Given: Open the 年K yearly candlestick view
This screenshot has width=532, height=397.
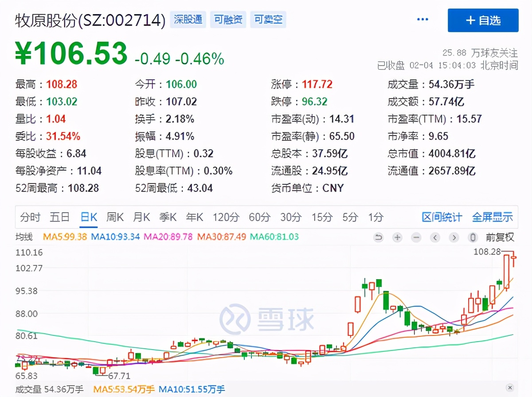Looking at the screenshot, I should (194, 217).
